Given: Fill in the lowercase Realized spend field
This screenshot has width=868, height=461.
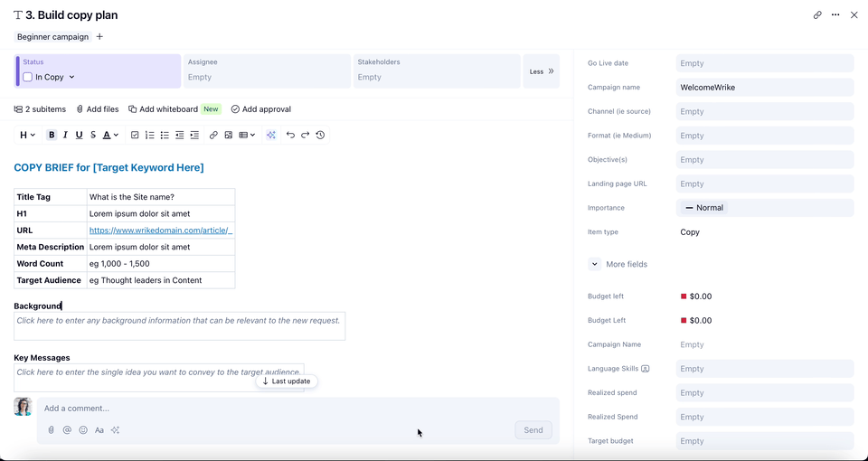Looking at the screenshot, I should tap(765, 393).
